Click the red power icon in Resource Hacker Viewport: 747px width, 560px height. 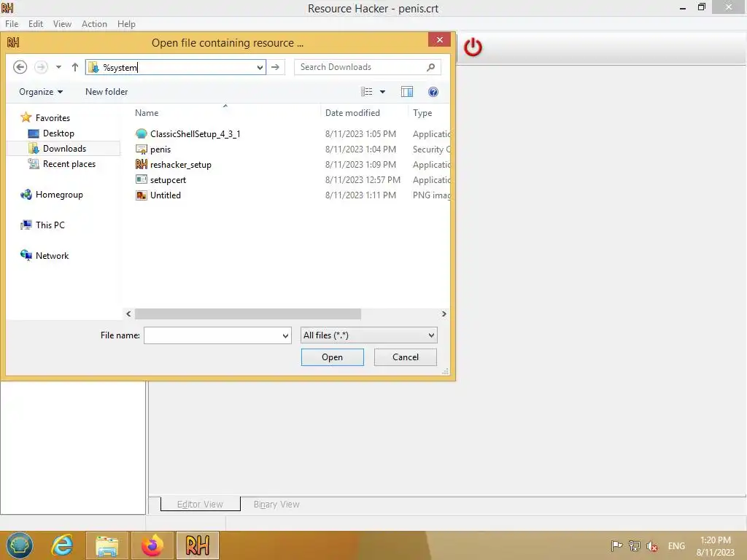point(473,47)
